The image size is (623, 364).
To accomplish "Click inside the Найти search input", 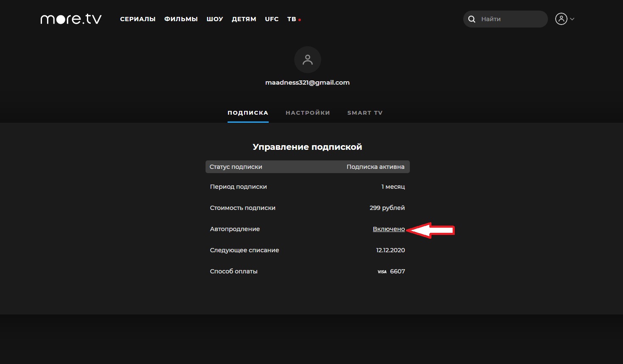I will point(504,19).
